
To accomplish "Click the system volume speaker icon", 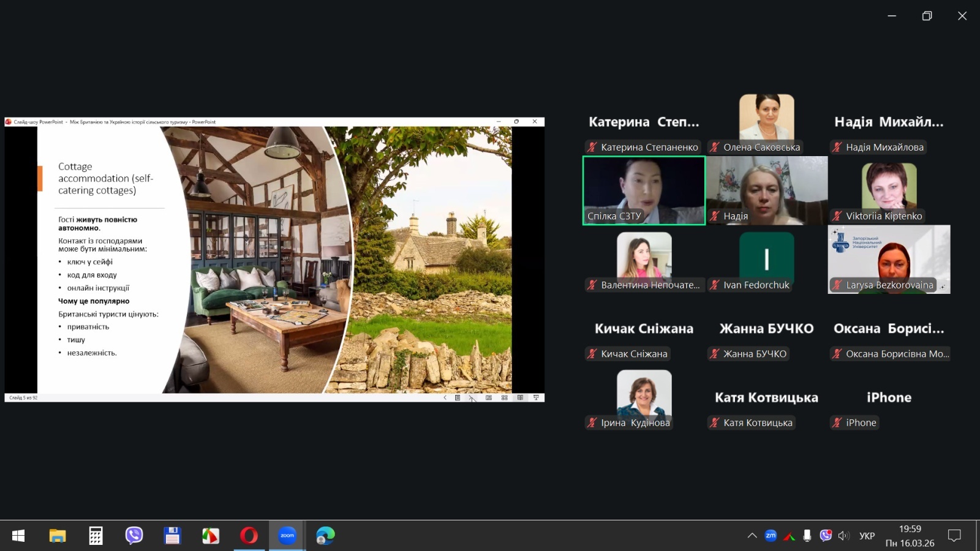I will [844, 536].
